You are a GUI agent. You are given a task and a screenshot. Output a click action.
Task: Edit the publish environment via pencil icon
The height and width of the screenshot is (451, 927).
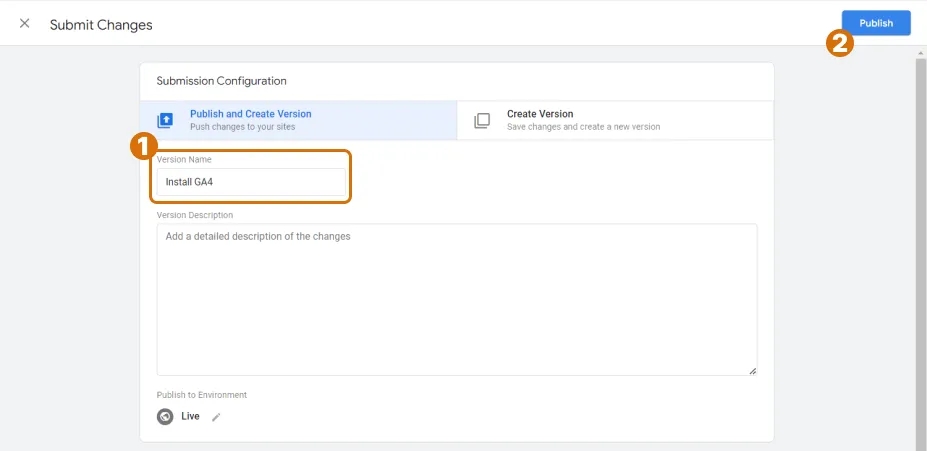pyautogui.click(x=216, y=417)
